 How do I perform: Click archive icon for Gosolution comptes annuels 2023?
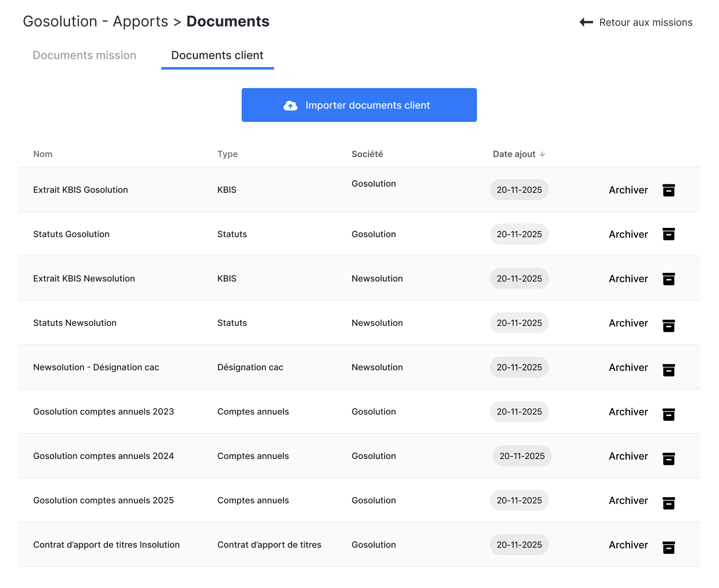pyautogui.click(x=669, y=414)
